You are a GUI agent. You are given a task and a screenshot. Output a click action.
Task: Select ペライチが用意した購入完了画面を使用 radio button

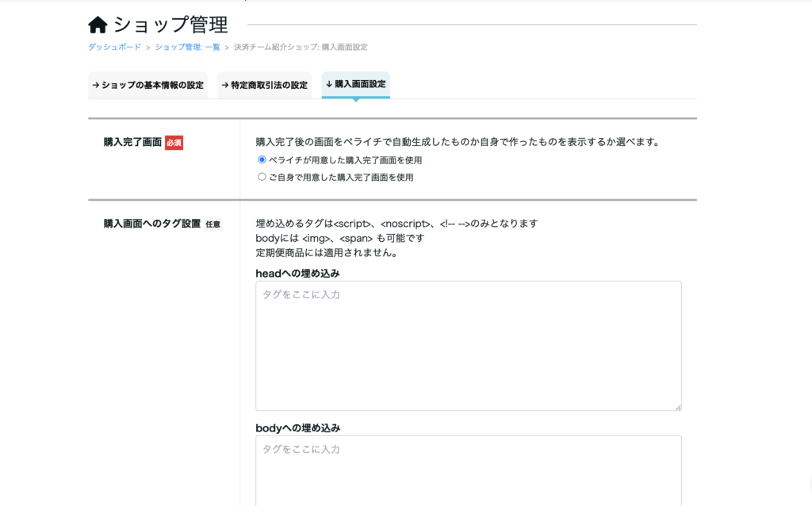pos(262,159)
